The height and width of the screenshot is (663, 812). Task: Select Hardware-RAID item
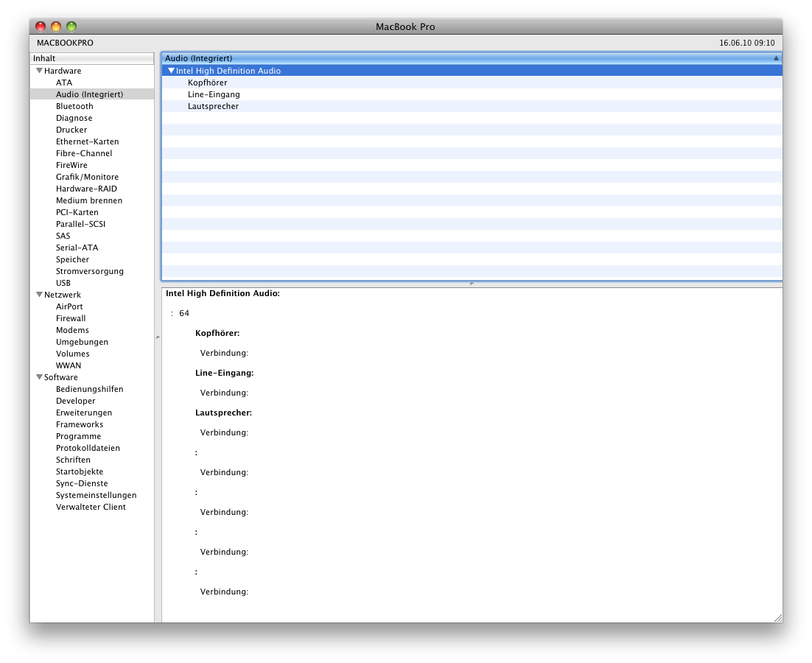86,189
